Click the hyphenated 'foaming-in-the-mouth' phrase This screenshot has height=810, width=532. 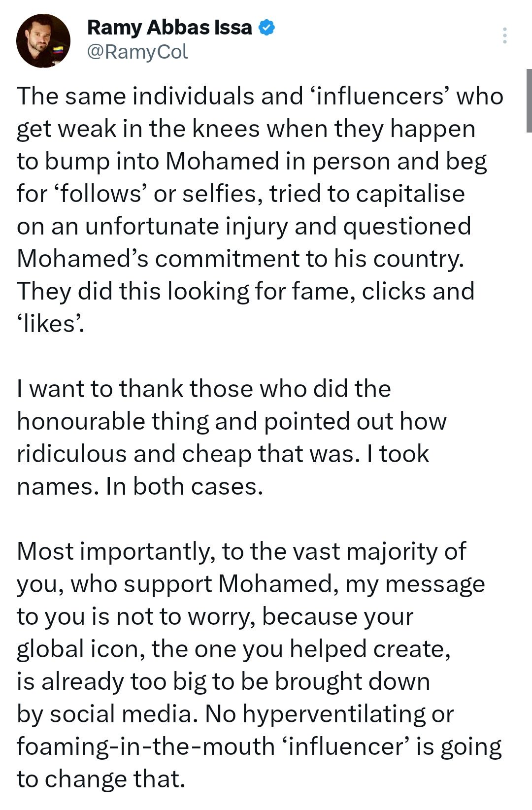pyautogui.click(x=146, y=747)
